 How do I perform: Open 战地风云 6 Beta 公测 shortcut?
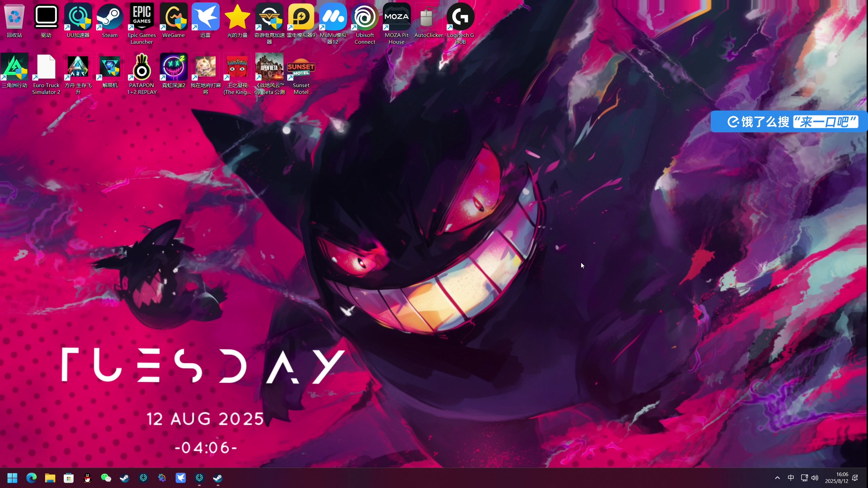coord(269,74)
